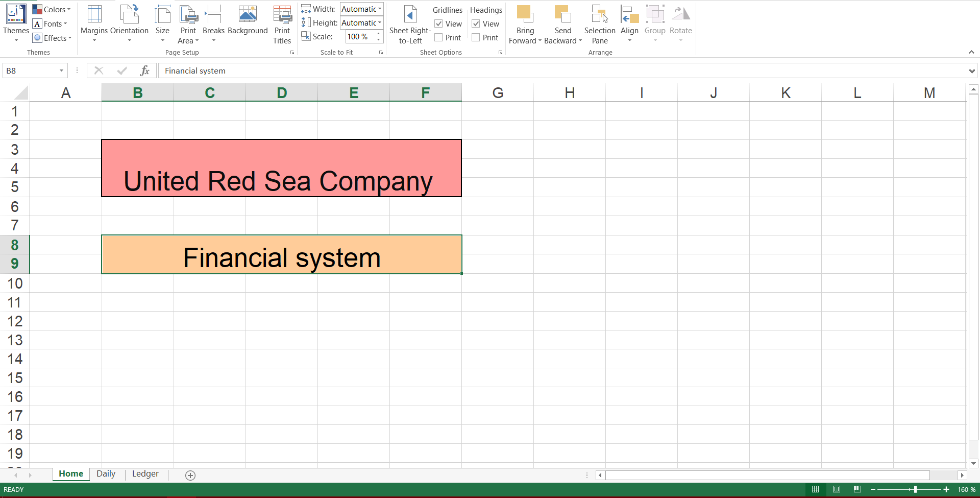980x498 pixels.
Task: Add a new worksheet
Action: [190, 475]
